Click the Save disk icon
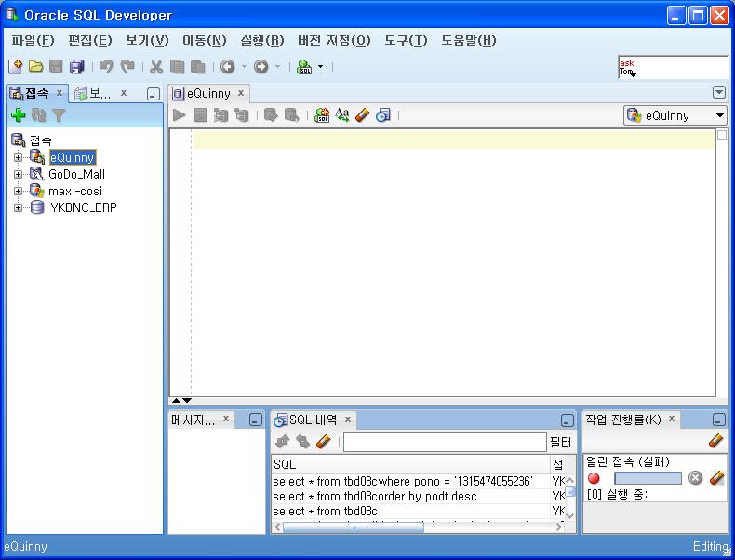 (56, 67)
